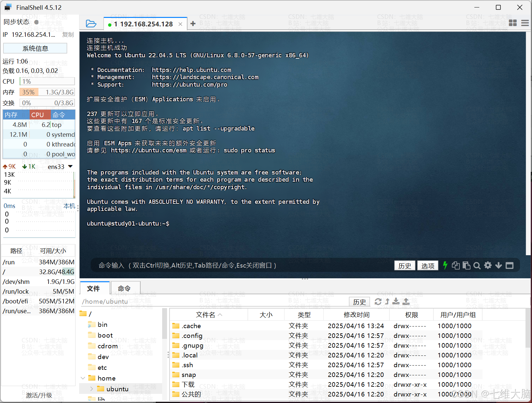Click the CPU usage progress bar

tap(47, 81)
